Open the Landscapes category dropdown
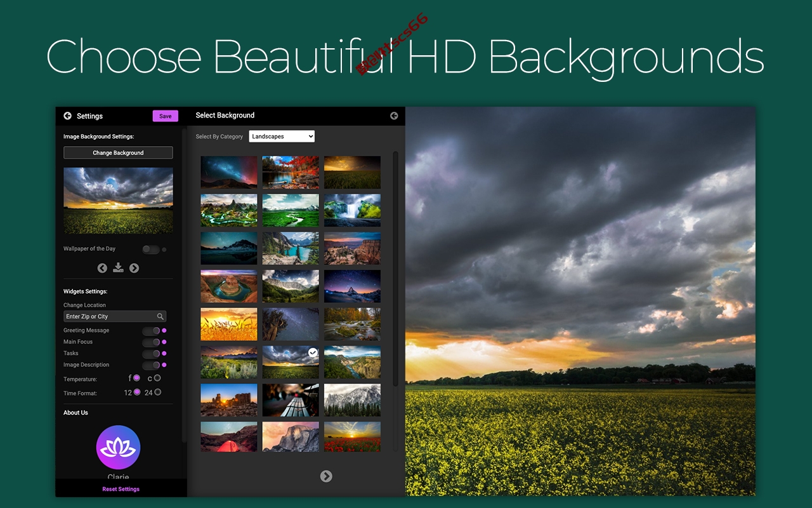This screenshot has width=812, height=508. tap(282, 137)
